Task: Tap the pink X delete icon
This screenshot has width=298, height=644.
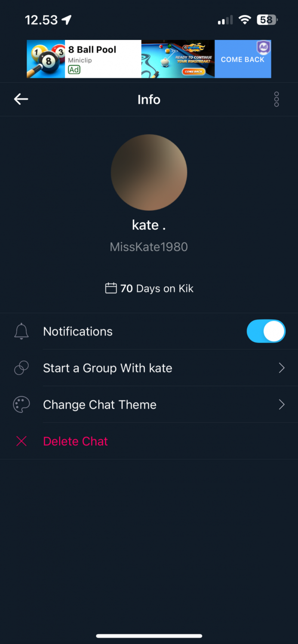Action: [22, 441]
